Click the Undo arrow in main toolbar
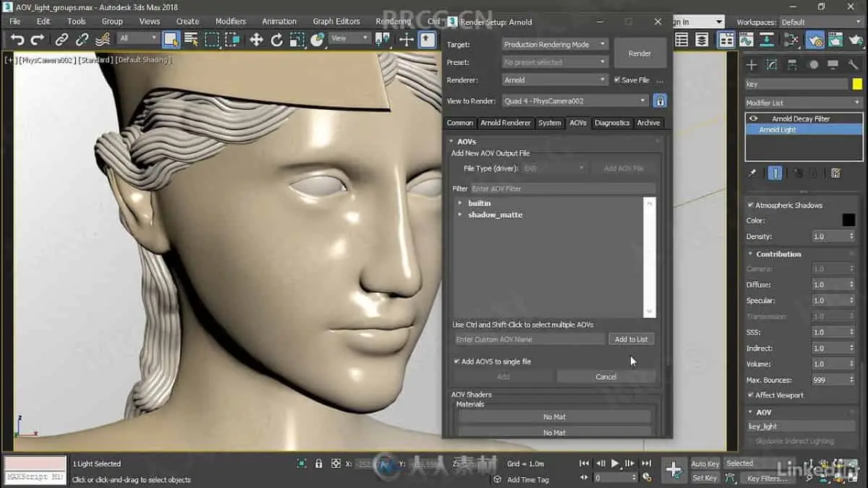The image size is (868, 488). coord(17,39)
